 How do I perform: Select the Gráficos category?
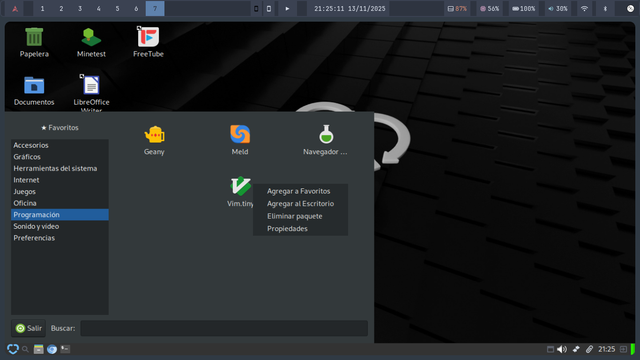point(60,157)
